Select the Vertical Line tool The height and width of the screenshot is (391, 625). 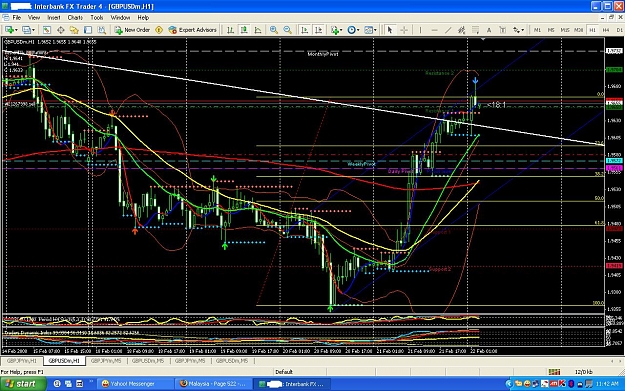[420, 30]
